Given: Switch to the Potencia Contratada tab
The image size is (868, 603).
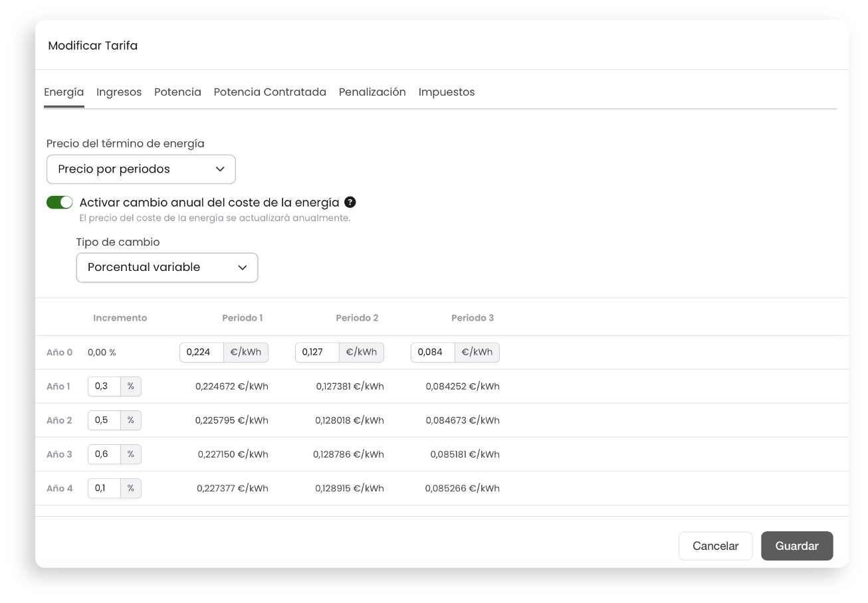Looking at the screenshot, I should click(270, 92).
